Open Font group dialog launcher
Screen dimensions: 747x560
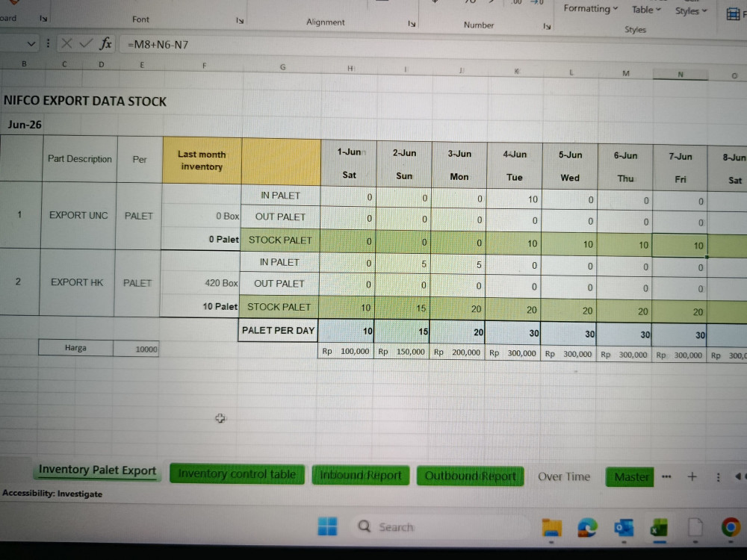[x=240, y=20]
